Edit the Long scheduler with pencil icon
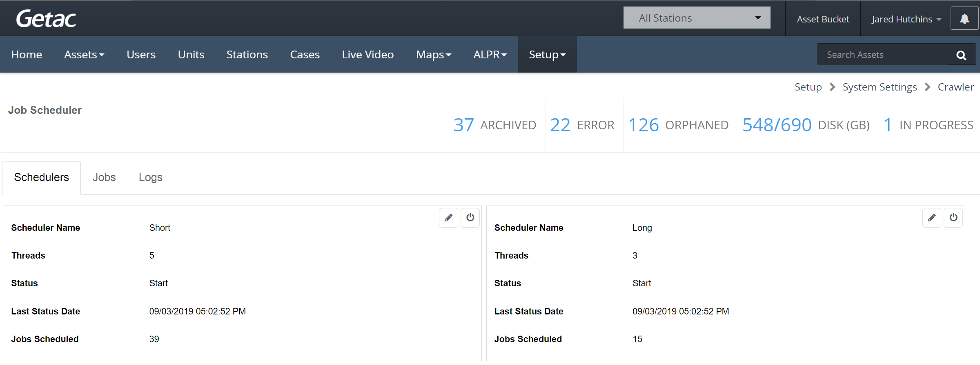This screenshot has height=365, width=980. 932,217
